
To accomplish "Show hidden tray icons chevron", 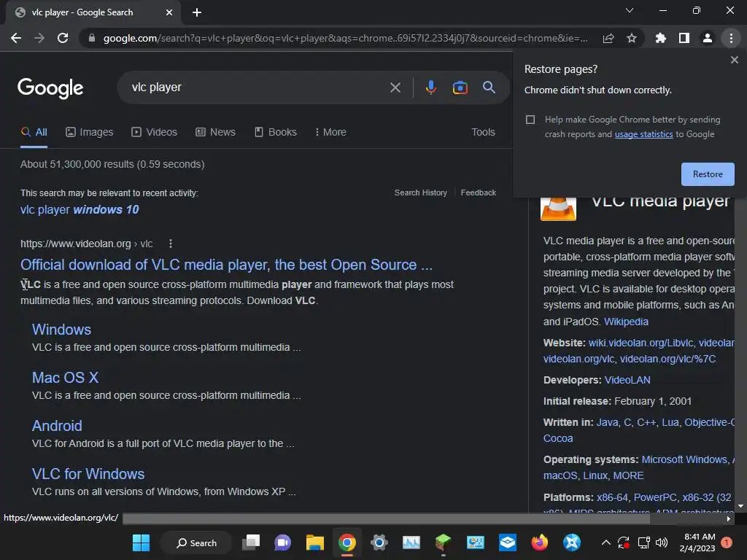I will (x=606, y=542).
